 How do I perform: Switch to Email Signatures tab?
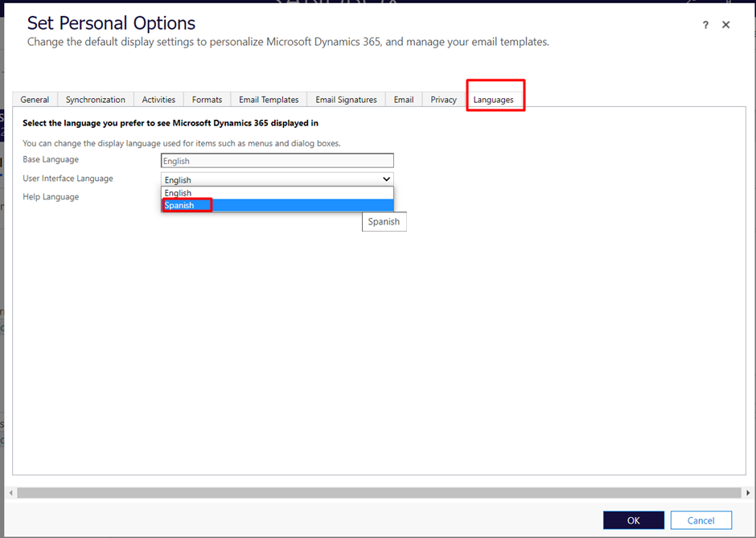[x=346, y=99]
